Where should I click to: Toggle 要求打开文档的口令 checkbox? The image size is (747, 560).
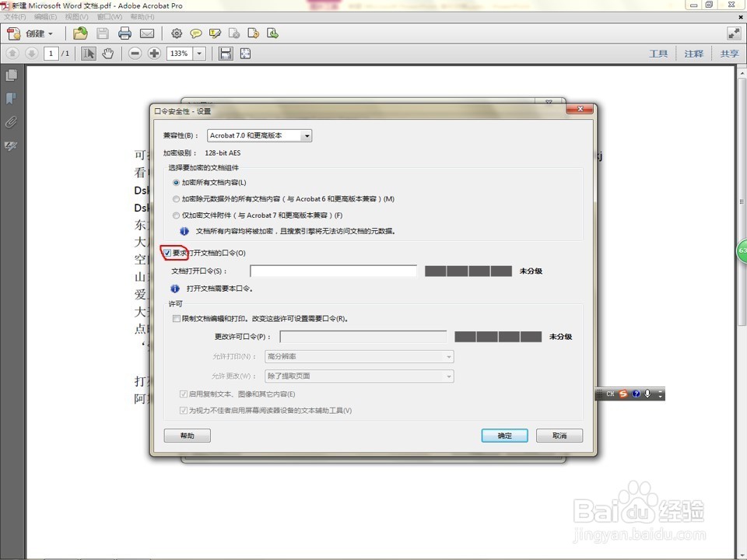coord(167,253)
